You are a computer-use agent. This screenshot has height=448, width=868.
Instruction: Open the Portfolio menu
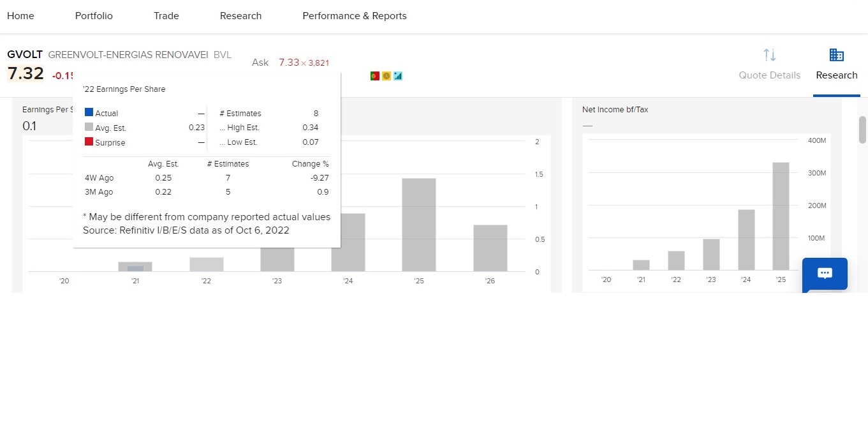pos(94,16)
